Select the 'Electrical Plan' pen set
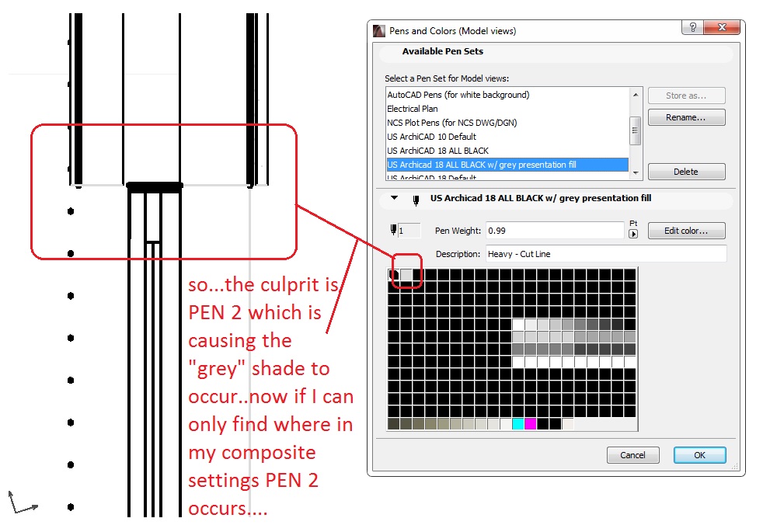This screenshot has width=770, height=532. (x=412, y=108)
